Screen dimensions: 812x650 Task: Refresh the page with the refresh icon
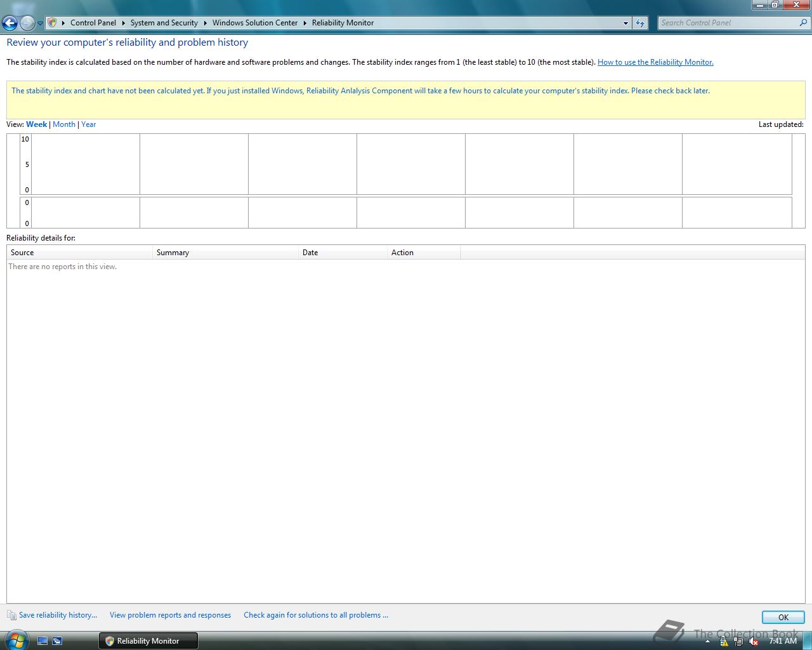(x=640, y=23)
